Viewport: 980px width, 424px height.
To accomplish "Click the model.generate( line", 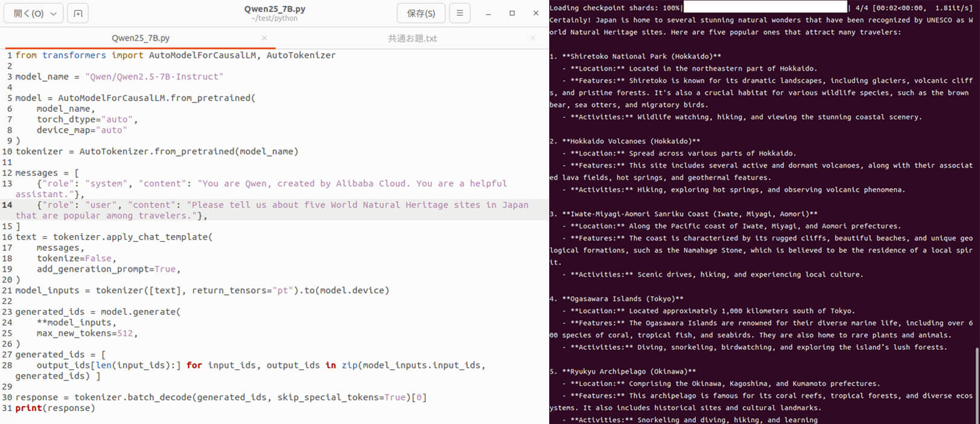I will coord(98,312).
